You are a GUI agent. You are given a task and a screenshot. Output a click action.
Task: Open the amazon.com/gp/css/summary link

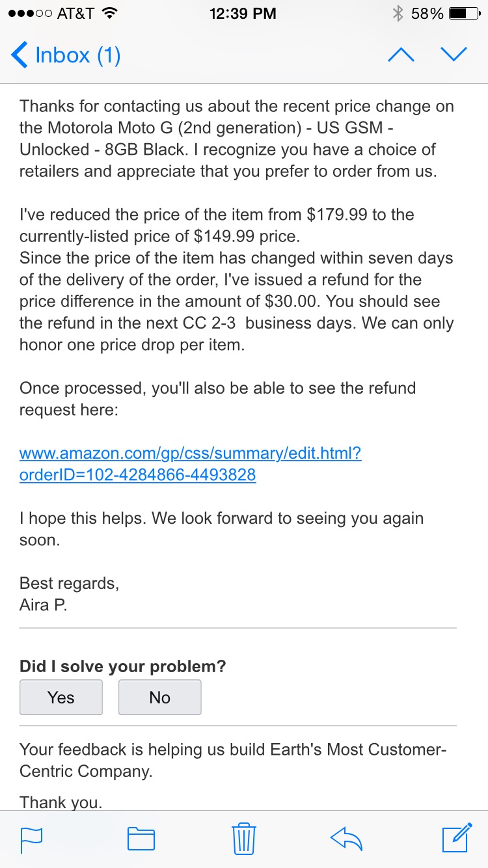click(191, 454)
